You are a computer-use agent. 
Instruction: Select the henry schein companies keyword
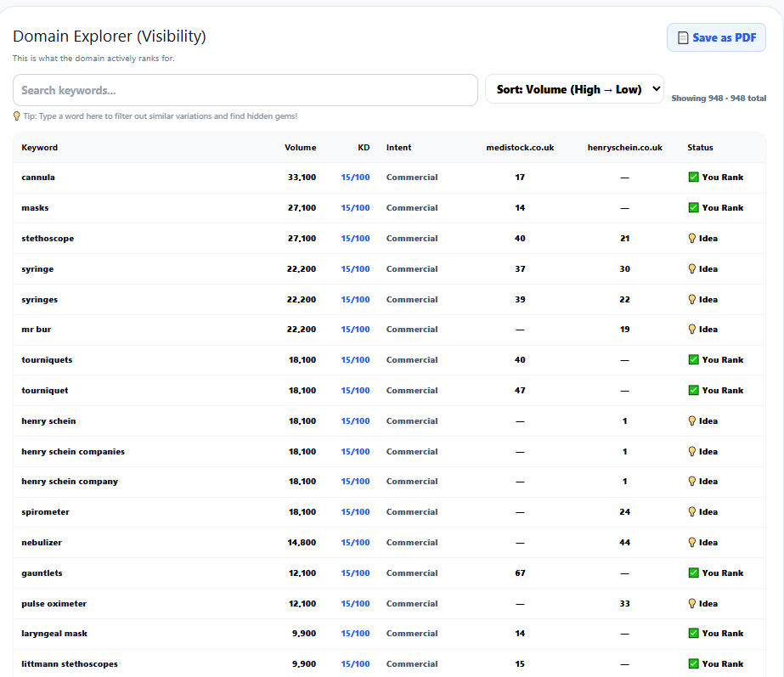[73, 451]
